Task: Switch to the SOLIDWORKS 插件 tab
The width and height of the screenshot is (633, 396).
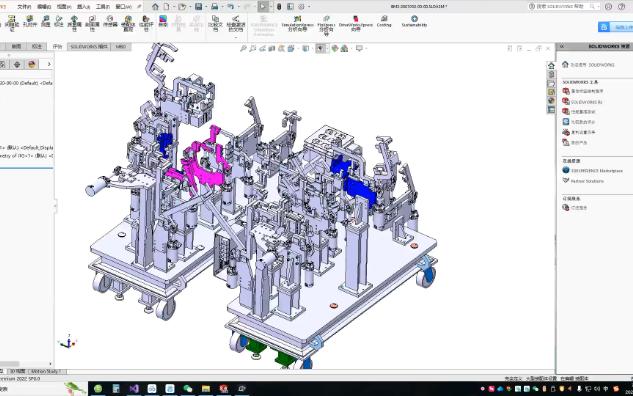Action: coord(89,46)
